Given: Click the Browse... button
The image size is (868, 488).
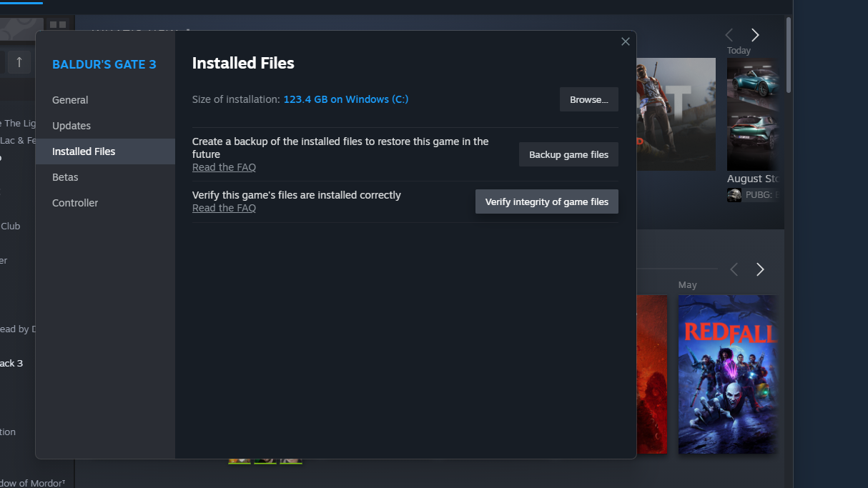Looking at the screenshot, I should (589, 100).
